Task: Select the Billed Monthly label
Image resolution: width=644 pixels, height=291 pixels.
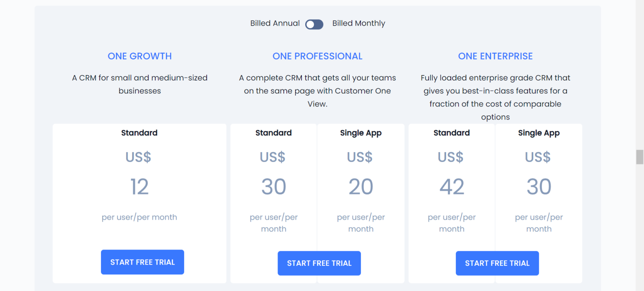Action: point(358,23)
